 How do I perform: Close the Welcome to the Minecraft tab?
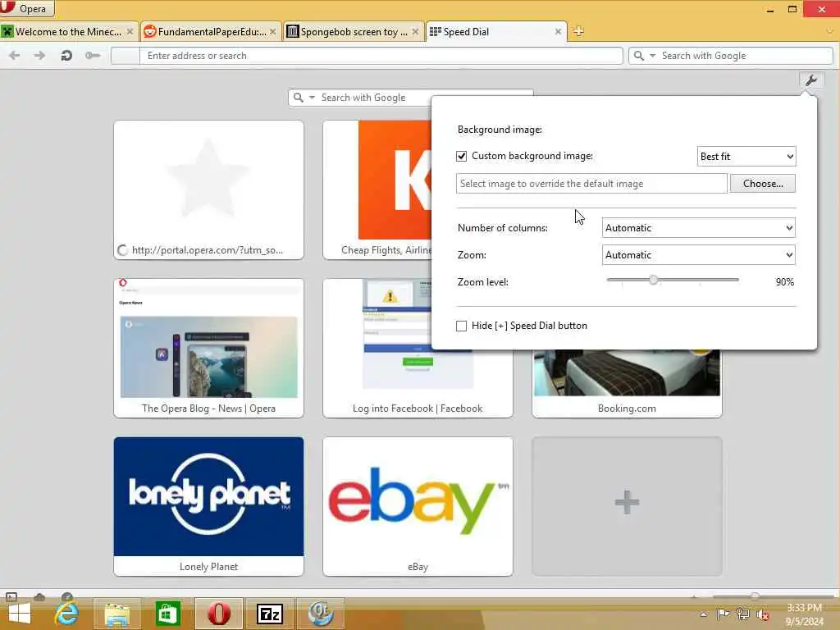[x=130, y=32]
